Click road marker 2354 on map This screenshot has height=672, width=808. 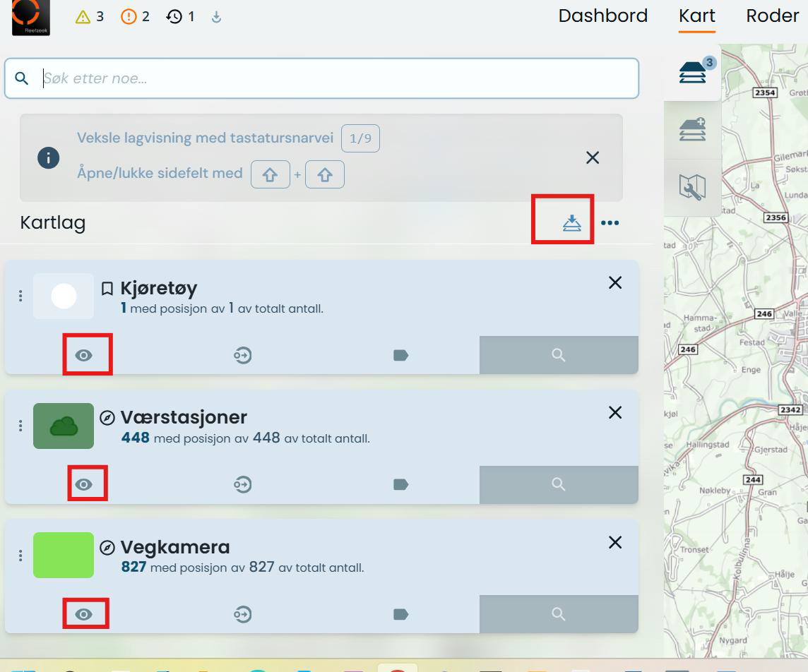coord(765,92)
